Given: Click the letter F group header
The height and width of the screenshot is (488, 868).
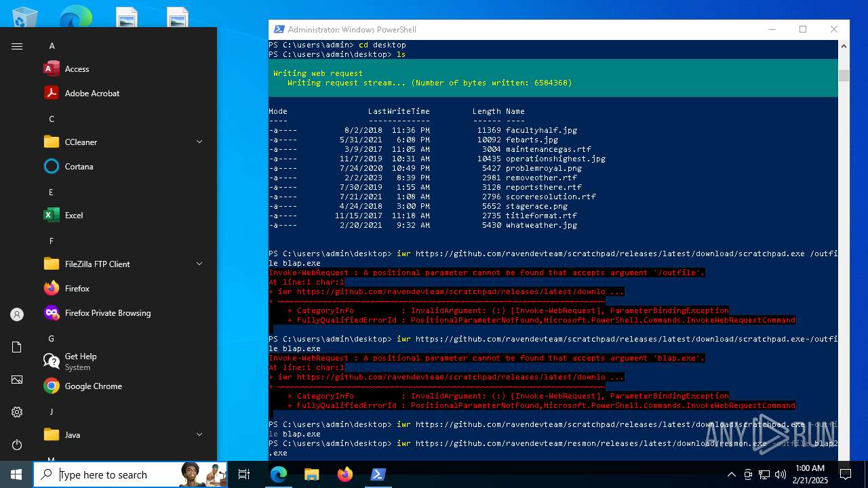Looking at the screenshot, I should point(51,241).
